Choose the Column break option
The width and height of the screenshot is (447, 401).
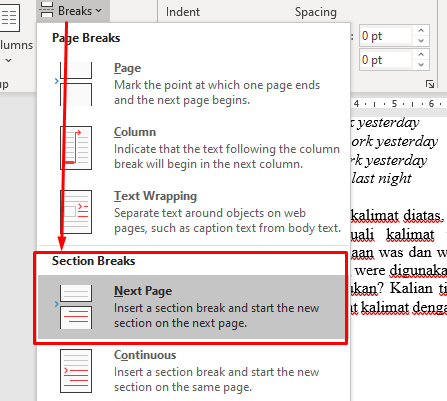point(193,148)
